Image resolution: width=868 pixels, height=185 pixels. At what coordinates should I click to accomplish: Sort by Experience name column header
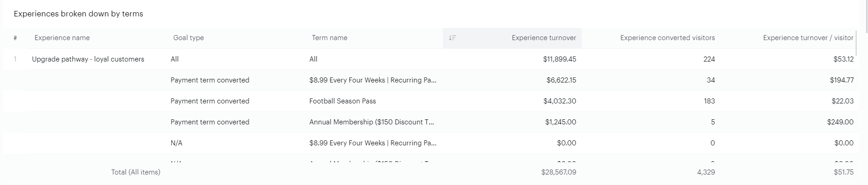(62, 38)
